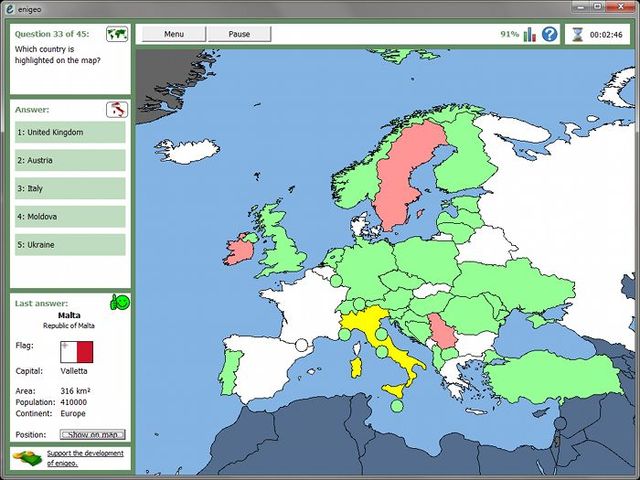Select answer 4: Moldova
Viewport: 640px width, 480px height.
pos(70,217)
